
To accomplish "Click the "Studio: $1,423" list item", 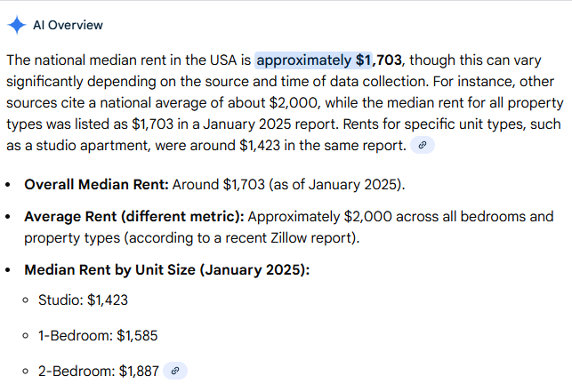I will (83, 300).
